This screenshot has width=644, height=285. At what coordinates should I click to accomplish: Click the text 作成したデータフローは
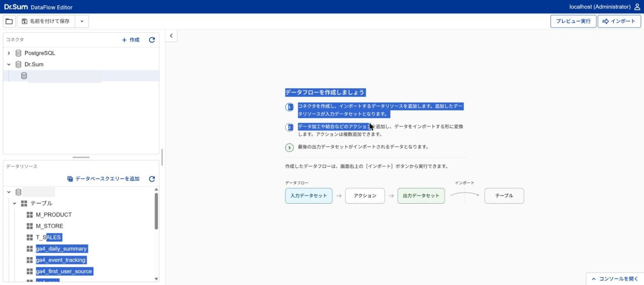[310, 167]
